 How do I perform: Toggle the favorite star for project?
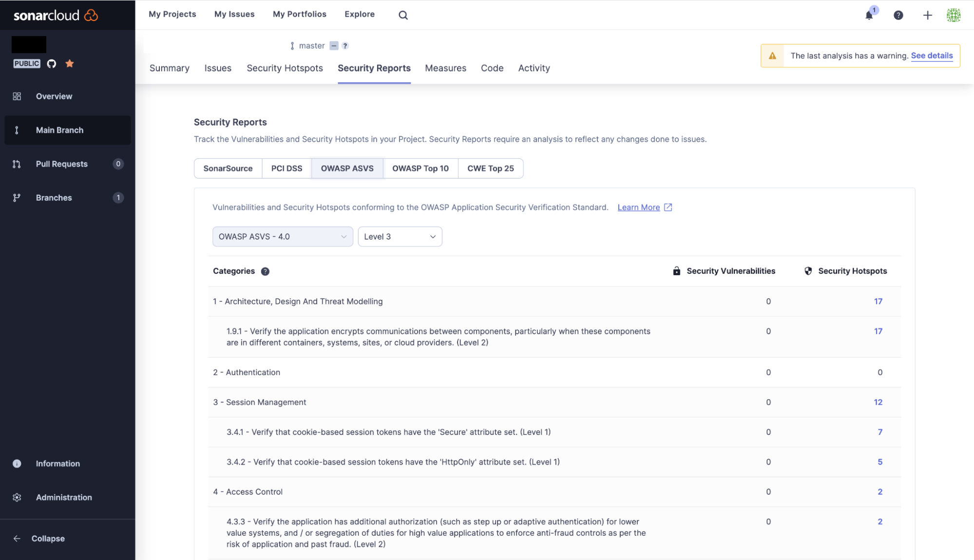[x=70, y=63]
